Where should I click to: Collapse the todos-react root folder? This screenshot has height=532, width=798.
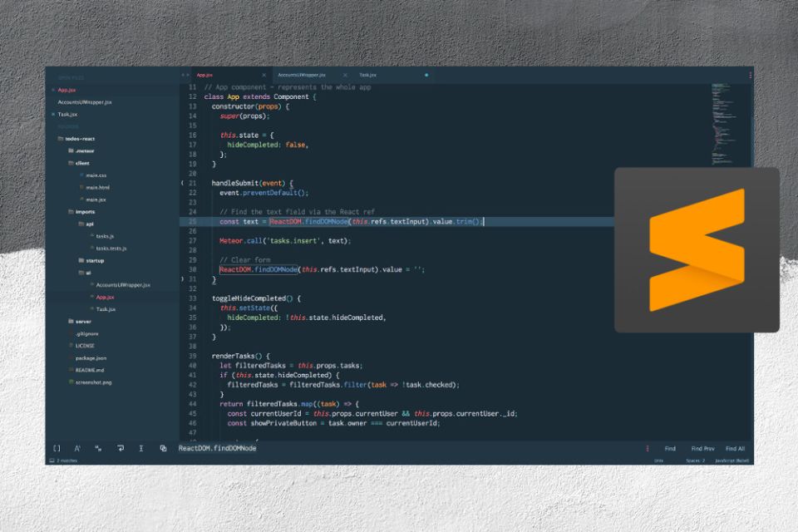(76, 139)
